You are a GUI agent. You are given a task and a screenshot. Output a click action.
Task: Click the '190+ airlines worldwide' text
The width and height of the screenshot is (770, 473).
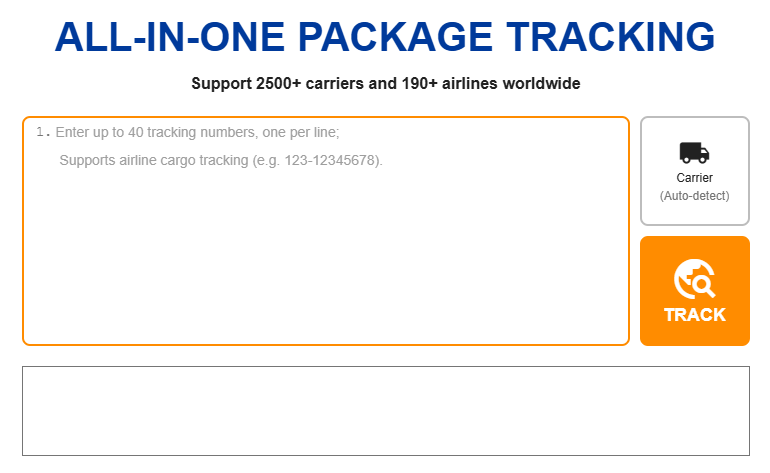tap(491, 83)
